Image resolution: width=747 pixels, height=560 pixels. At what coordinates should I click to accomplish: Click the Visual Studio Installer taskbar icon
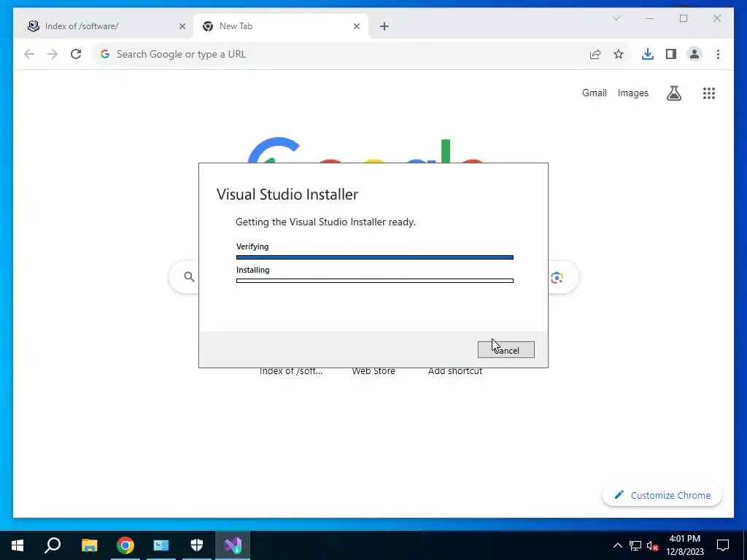[x=233, y=545]
